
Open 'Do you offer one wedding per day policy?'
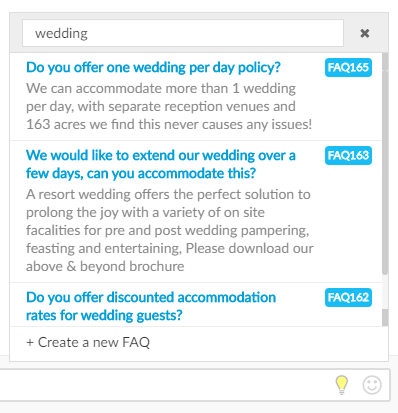pos(153,68)
